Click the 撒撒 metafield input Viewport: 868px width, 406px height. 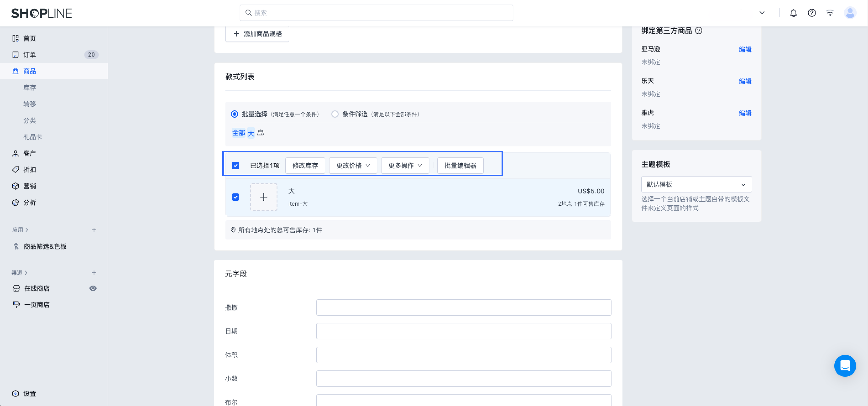coord(464,307)
